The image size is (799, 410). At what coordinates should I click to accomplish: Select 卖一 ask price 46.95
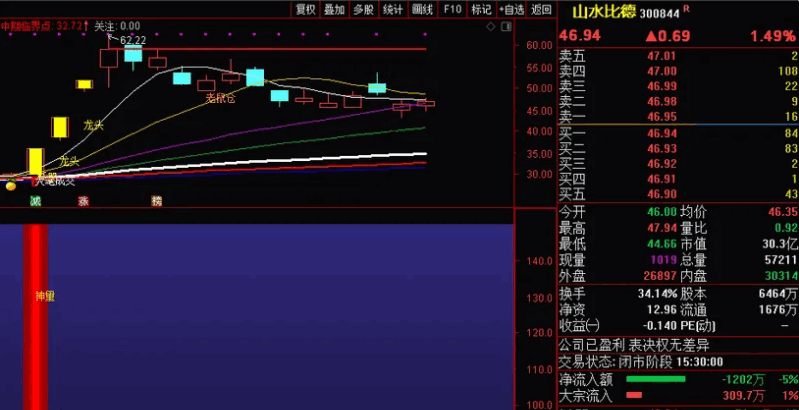click(662, 117)
